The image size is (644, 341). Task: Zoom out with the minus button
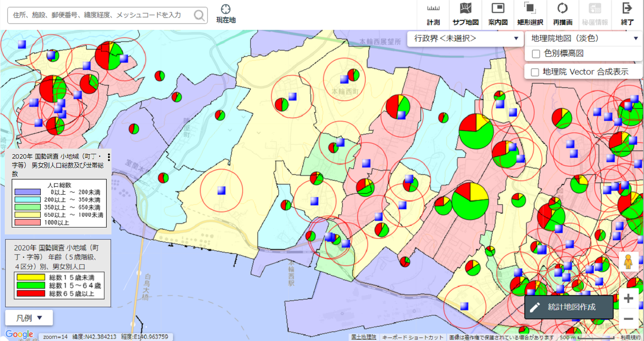(x=628, y=319)
